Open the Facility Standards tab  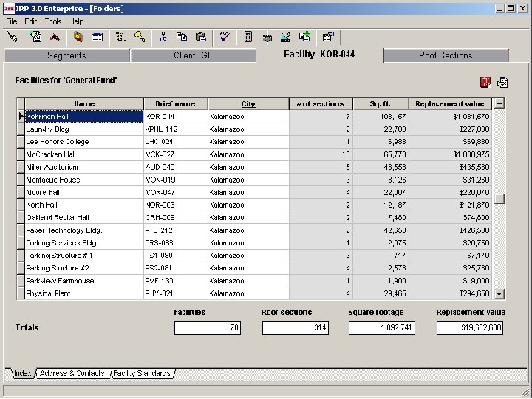142,373
